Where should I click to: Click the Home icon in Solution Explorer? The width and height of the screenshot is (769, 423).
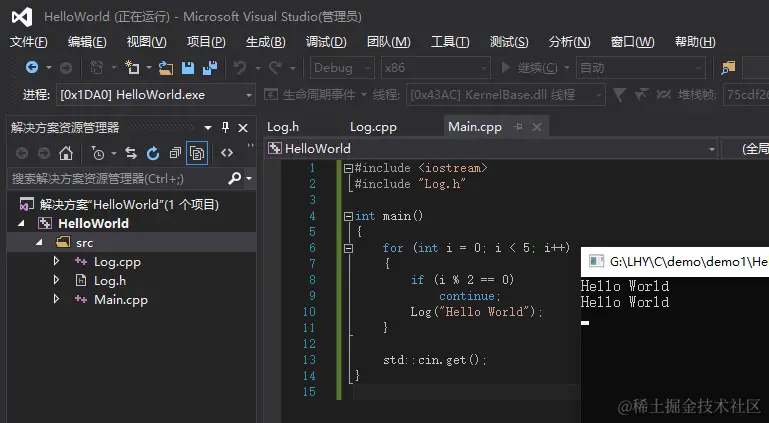point(66,153)
